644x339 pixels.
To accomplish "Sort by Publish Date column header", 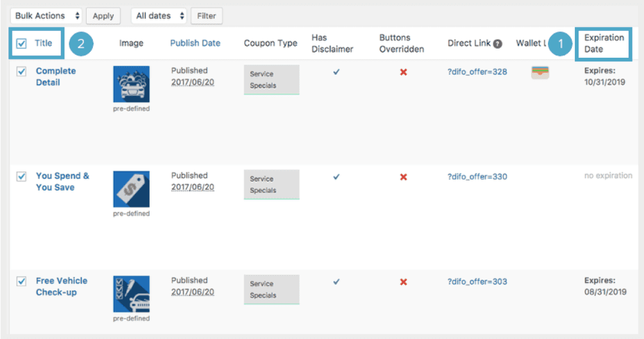I will (195, 43).
